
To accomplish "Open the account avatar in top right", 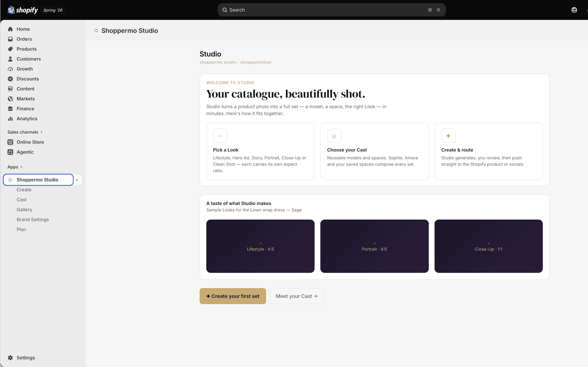I will click(x=574, y=10).
